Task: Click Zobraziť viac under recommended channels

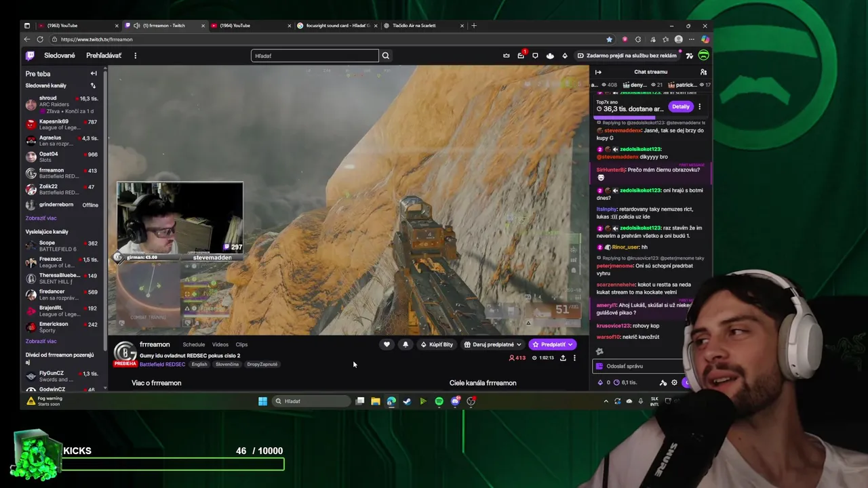Action: [41, 341]
